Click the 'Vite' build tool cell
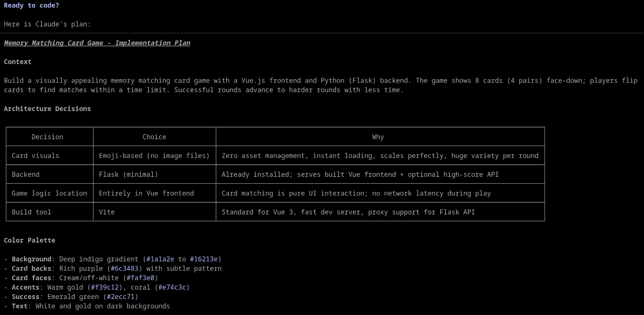 point(107,212)
